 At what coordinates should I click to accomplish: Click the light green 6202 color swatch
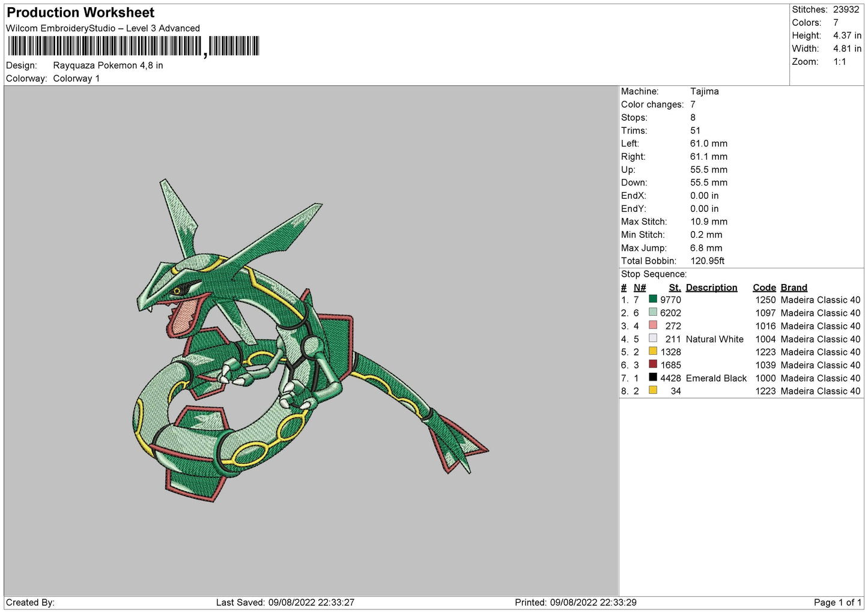(653, 312)
